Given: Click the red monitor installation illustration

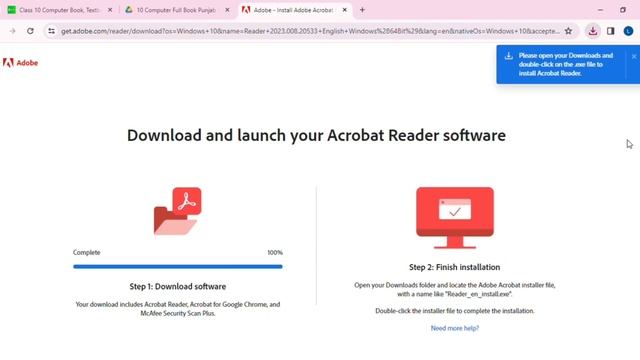Looking at the screenshot, I should [455, 218].
